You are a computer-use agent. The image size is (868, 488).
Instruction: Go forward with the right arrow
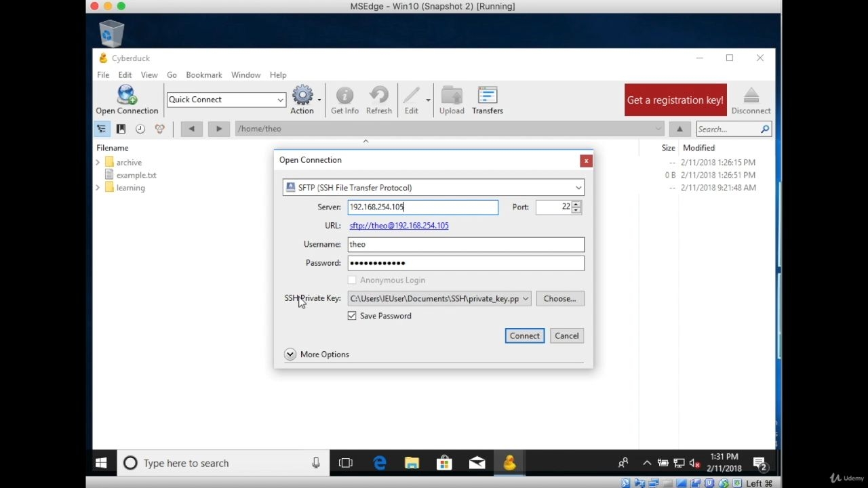[x=218, y=129]
